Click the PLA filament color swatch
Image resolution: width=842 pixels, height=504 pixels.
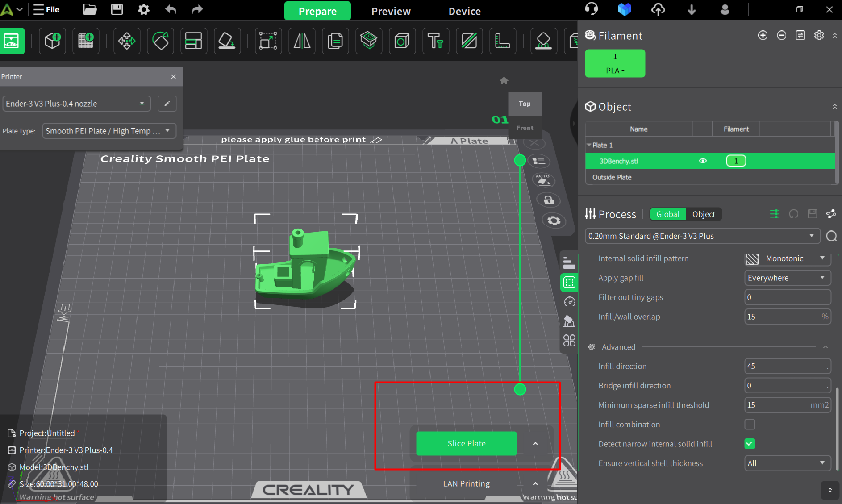tap(615, 63)
